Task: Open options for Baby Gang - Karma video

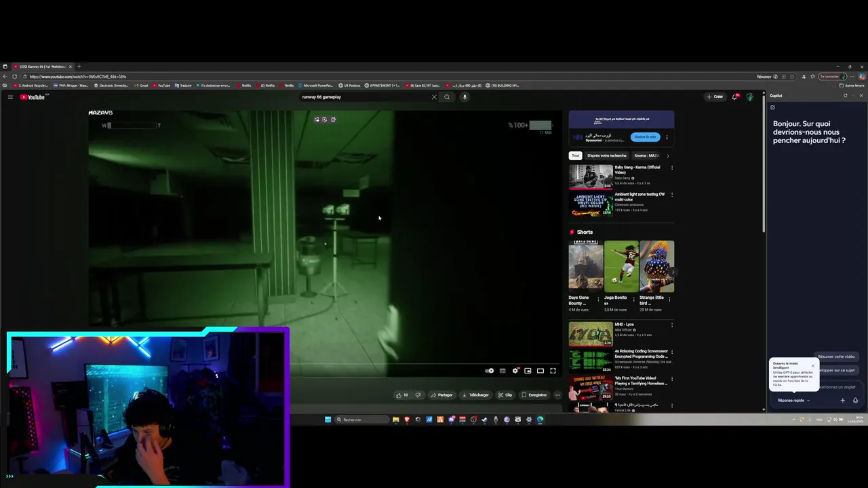Action: 672,167
